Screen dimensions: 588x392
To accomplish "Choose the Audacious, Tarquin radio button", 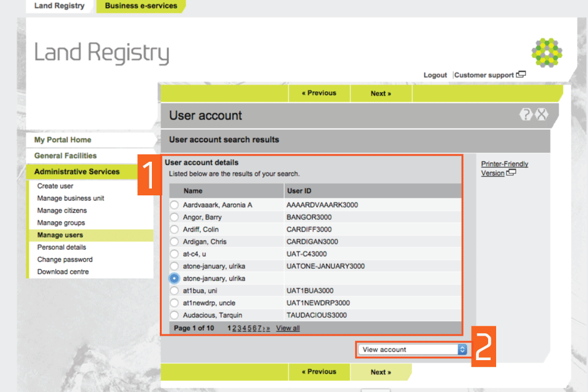I will [x=174, y=315].
